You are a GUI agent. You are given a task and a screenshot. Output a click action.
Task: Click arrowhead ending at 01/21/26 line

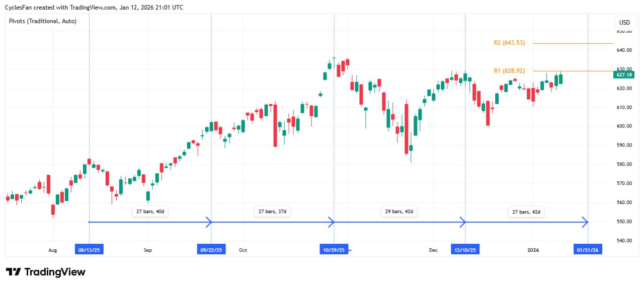585,222
